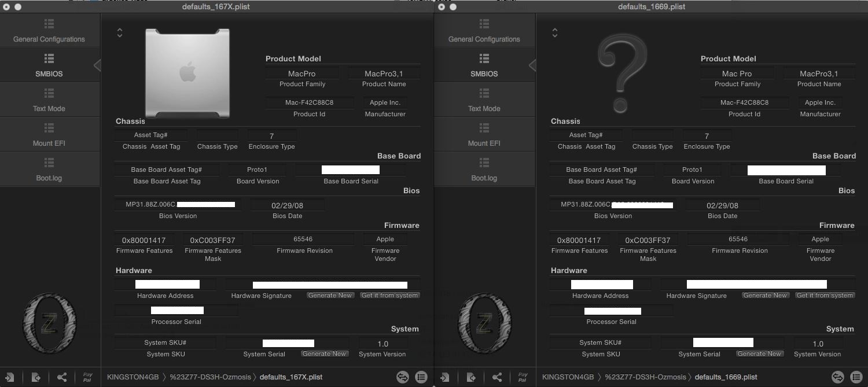868x387 pixels.
Task: Click System SKU field in defaults_1669 window
Action: [x=600, y=342]
